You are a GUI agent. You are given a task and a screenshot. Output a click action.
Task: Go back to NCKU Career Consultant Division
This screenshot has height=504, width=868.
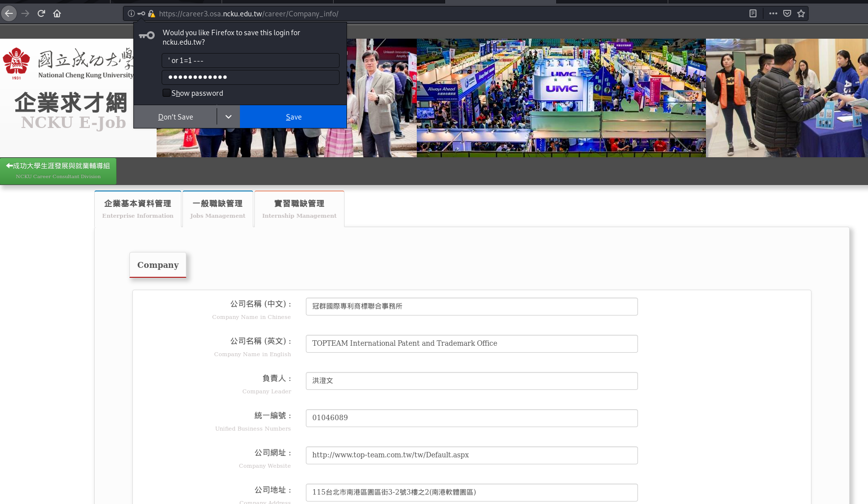click(x=58, y=171)
